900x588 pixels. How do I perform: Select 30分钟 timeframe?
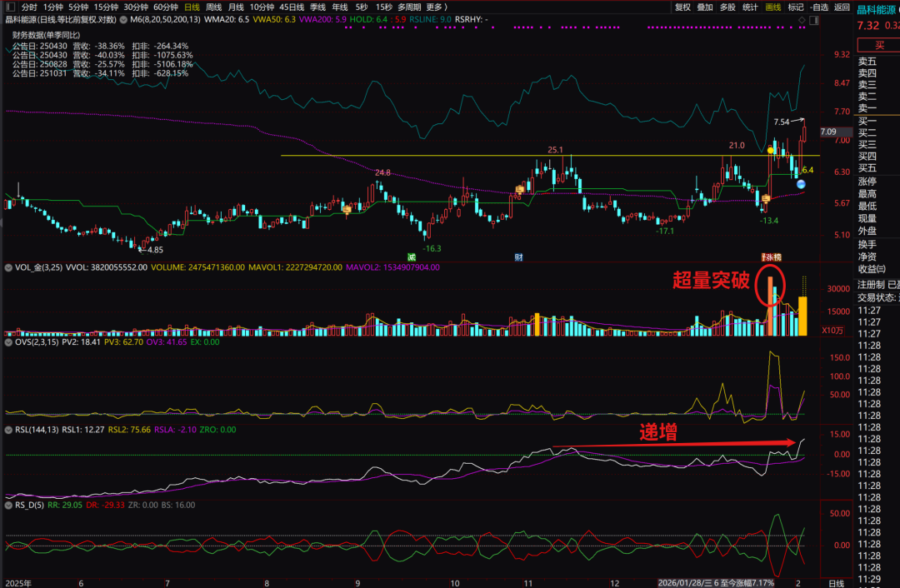tap(136, 7)
